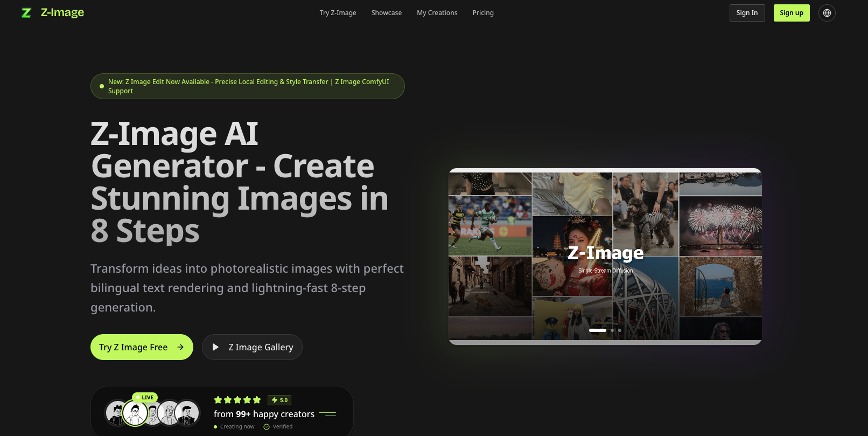Click the green Z logo icon
Screen dimensions: 868x436
[26, 12]
